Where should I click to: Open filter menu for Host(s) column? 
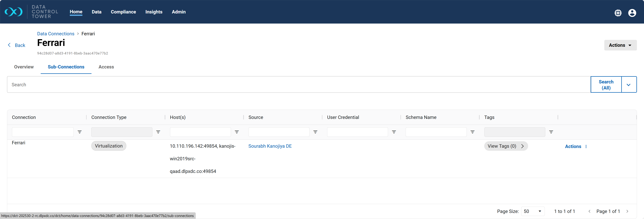237,132
